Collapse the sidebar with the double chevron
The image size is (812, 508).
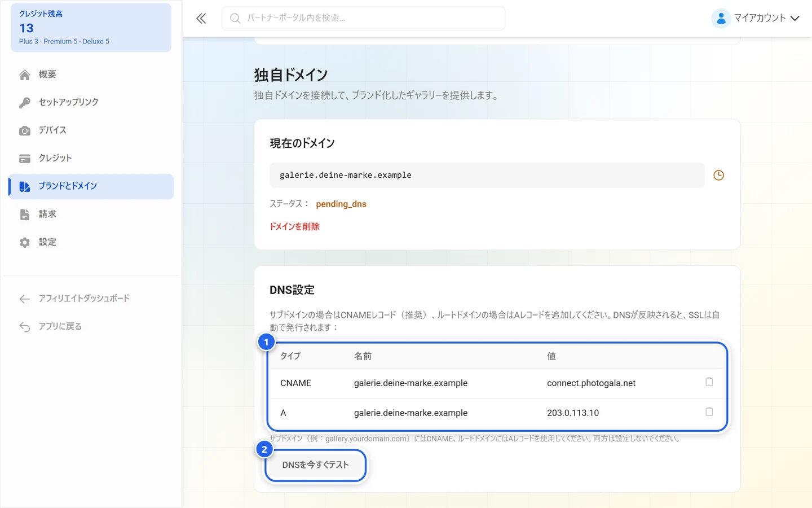201,19
